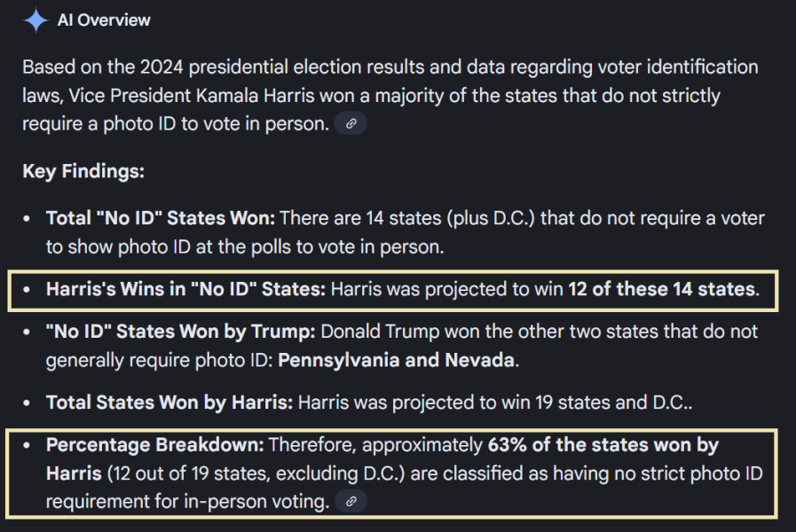Click the "requirement for in-person voting" text
796x532 pixels.
(x=176, y=502)
